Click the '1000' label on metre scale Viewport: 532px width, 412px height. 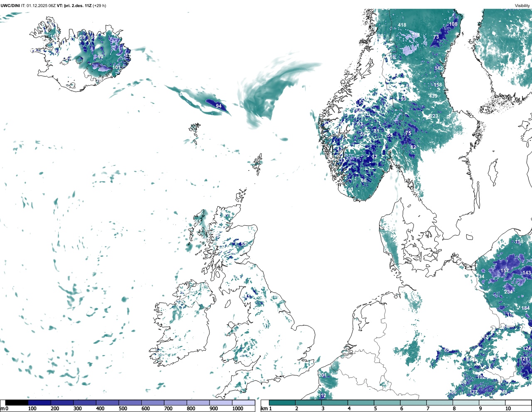coord(238,409)
